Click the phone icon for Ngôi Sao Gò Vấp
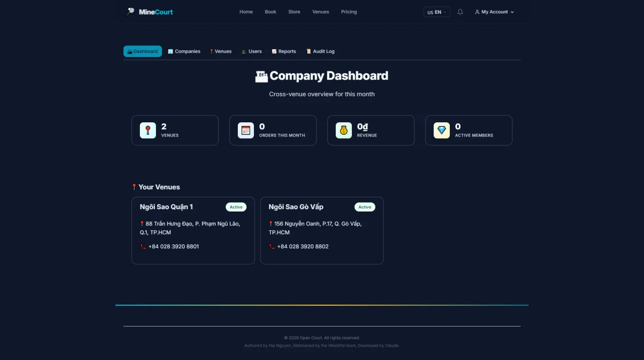The width and height of the screenshot is (644, 360). point(272,247)
